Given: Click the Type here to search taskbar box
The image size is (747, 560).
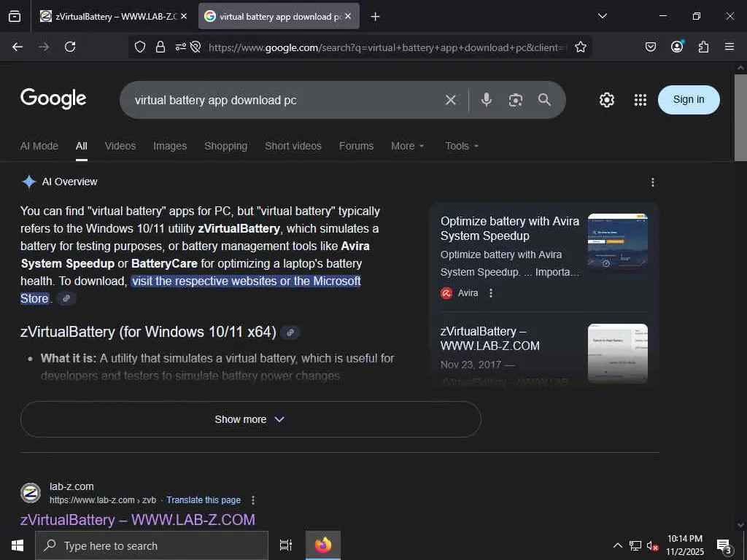Looking at the screenshot, I should click(x=152, y=545).
